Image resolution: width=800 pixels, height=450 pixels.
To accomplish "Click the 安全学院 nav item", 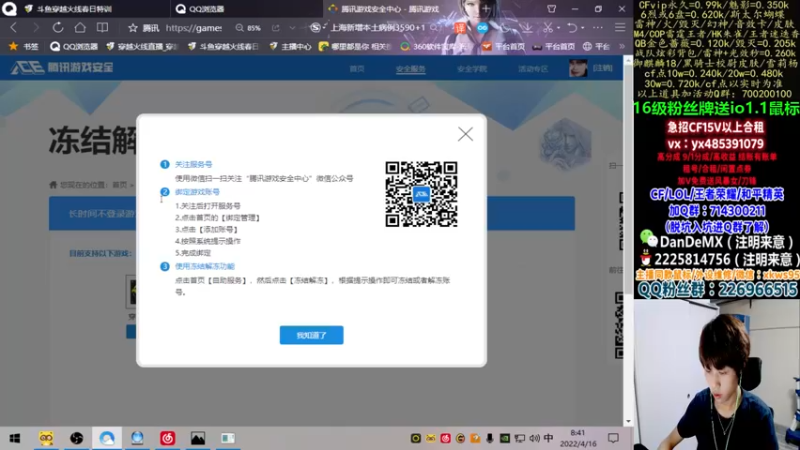I will point(472,68).
